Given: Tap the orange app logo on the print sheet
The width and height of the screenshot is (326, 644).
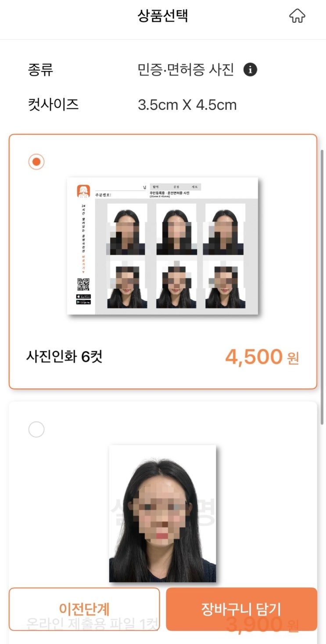Looking at the screenshot, I should click(83, 191).
